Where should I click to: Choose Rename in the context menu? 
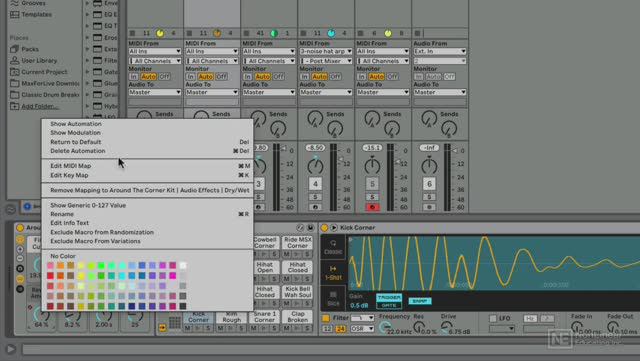pyautogui.click(x=148, y=214)
